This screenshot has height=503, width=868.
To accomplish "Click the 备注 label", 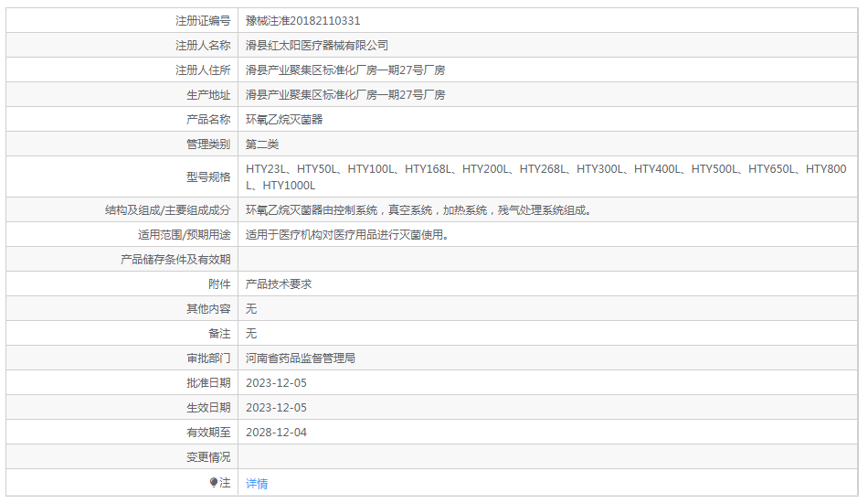I will coord(219,334).
